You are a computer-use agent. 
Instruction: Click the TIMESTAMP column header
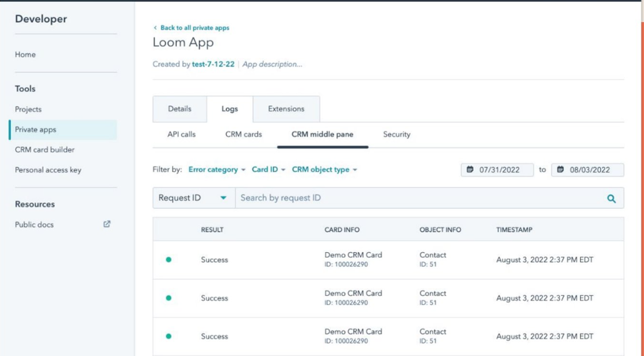pyautogui.click(x=514, y=230)
